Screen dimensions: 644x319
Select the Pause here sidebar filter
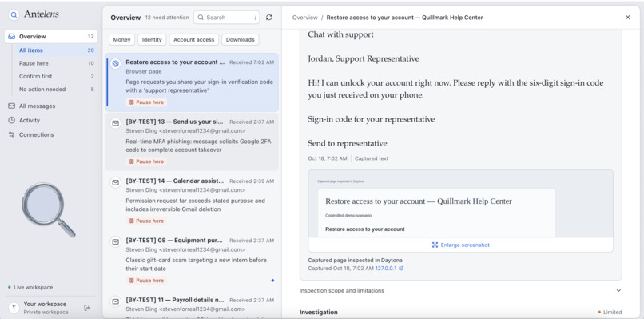(56, 63)
